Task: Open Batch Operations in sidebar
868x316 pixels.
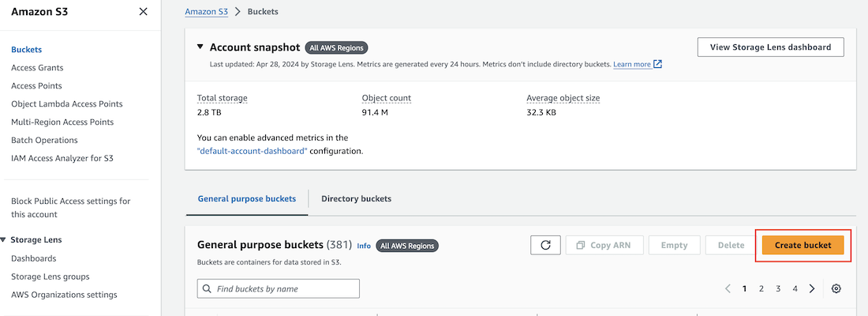Action: coord(44,140)
